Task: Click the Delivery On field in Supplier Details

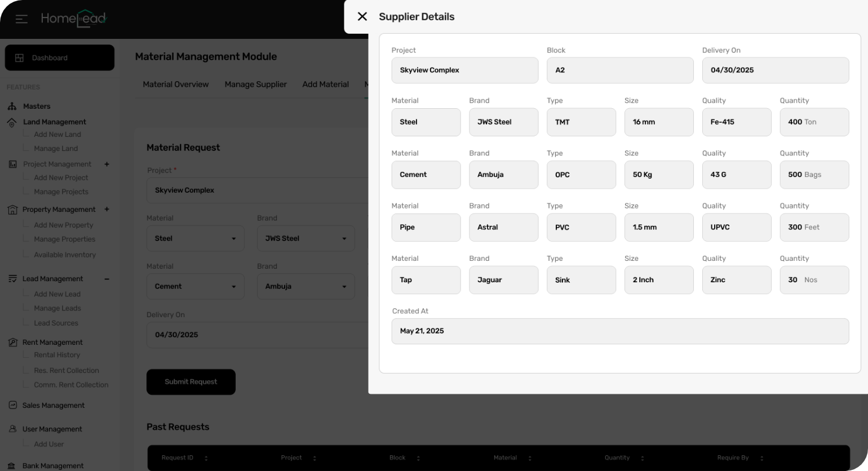Action: click(776, 70)
